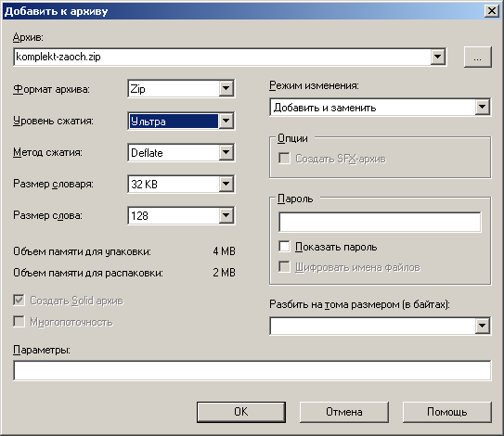Open help with the Помощь button

pyautogui.click(x=447, y=412)
